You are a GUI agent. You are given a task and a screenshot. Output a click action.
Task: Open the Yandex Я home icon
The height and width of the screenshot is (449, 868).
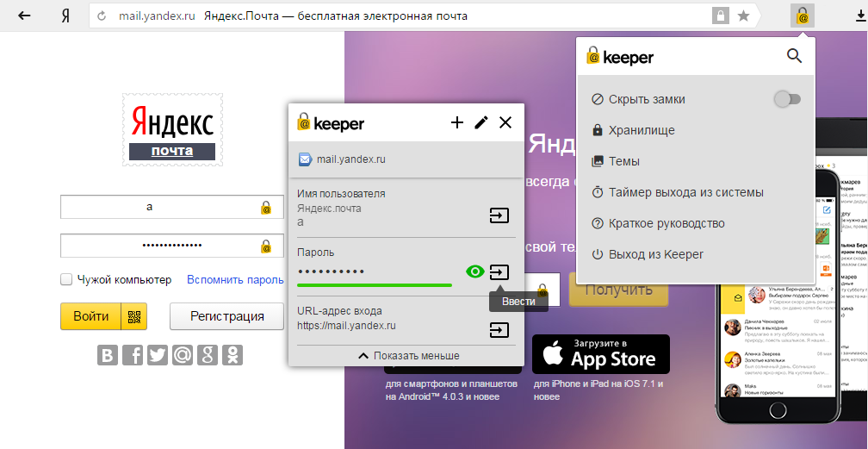click(65, 16)
